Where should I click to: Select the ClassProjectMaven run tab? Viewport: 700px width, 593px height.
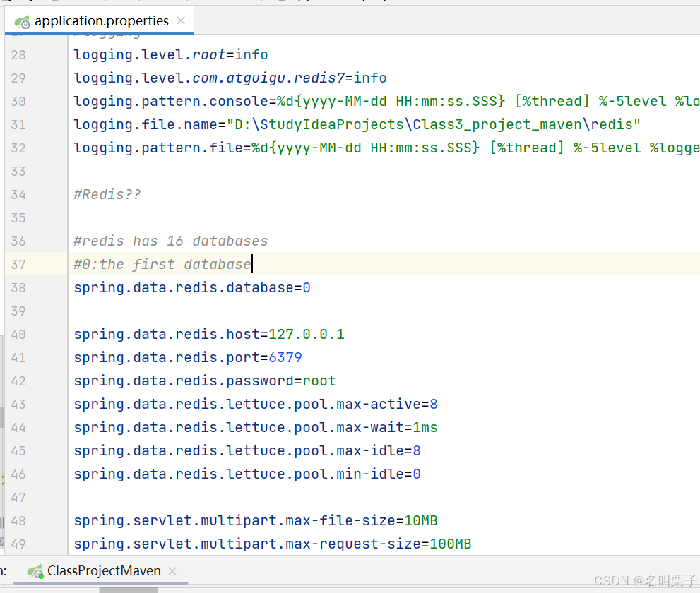(x=104, y=571)
